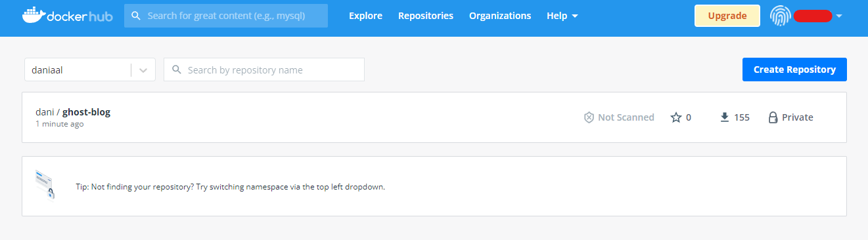Screen dimensions: 868x240
Task: Click the magnifier icon in top search bar
Action: pos(136,16)
